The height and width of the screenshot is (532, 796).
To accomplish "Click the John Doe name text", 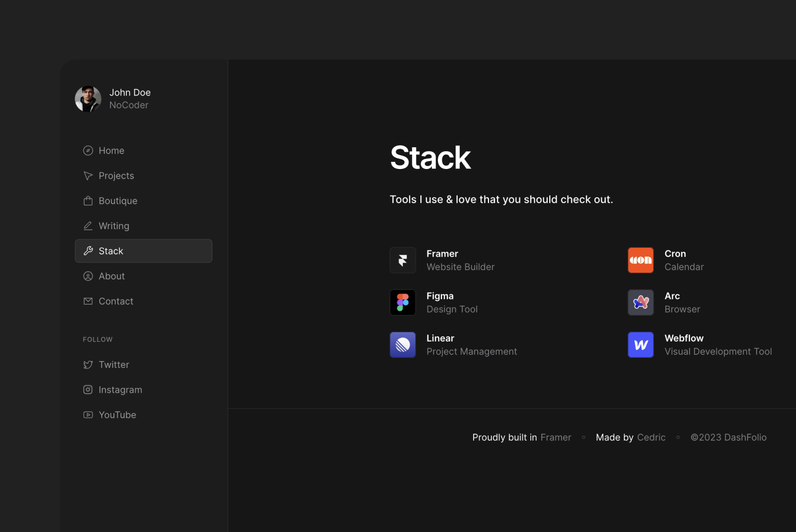I will [x=130, y=92].
